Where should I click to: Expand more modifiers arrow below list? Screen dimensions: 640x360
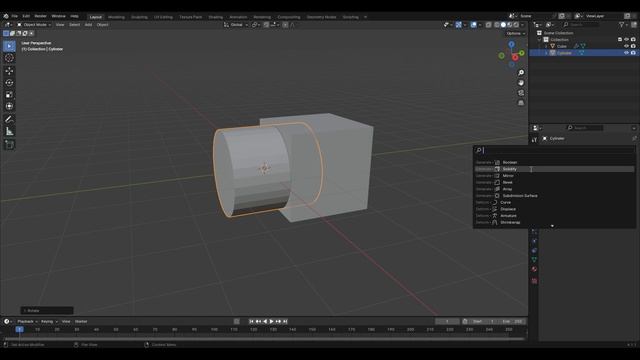point(552,226)
